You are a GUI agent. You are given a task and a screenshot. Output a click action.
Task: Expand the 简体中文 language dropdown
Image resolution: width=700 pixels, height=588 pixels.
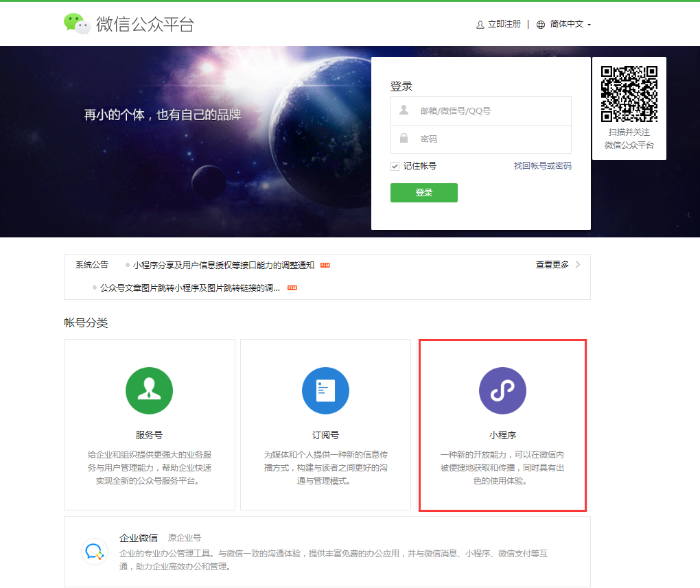(570, 24)
